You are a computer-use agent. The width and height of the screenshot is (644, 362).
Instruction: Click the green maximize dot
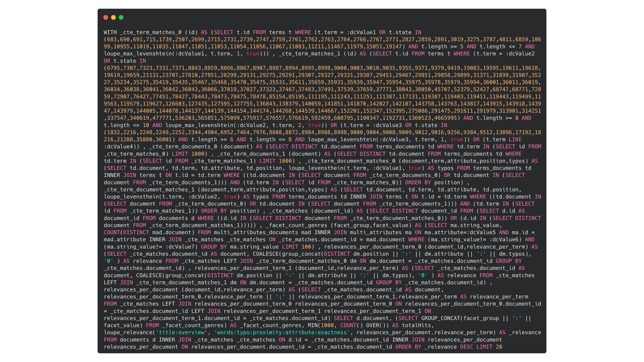tap(121, 17)
